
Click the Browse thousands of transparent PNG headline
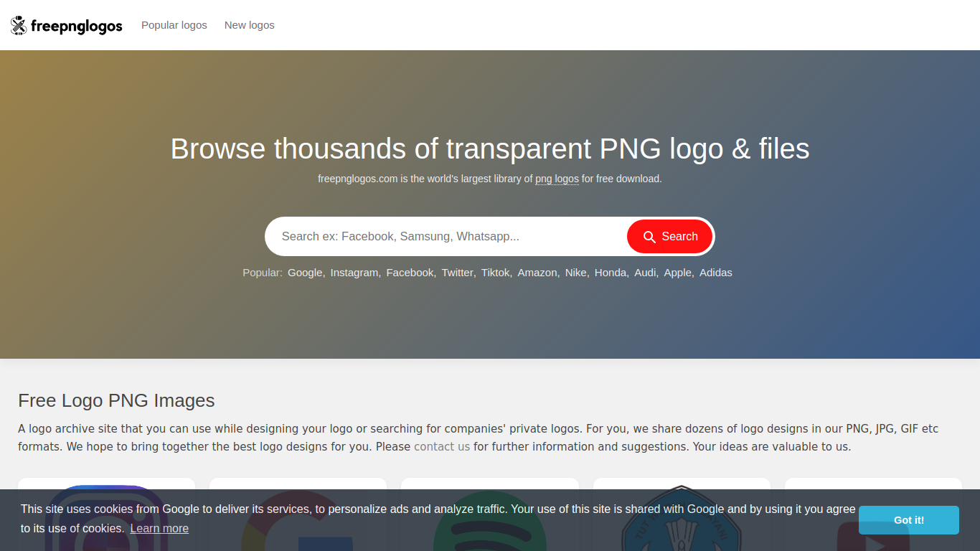(490, 149)
